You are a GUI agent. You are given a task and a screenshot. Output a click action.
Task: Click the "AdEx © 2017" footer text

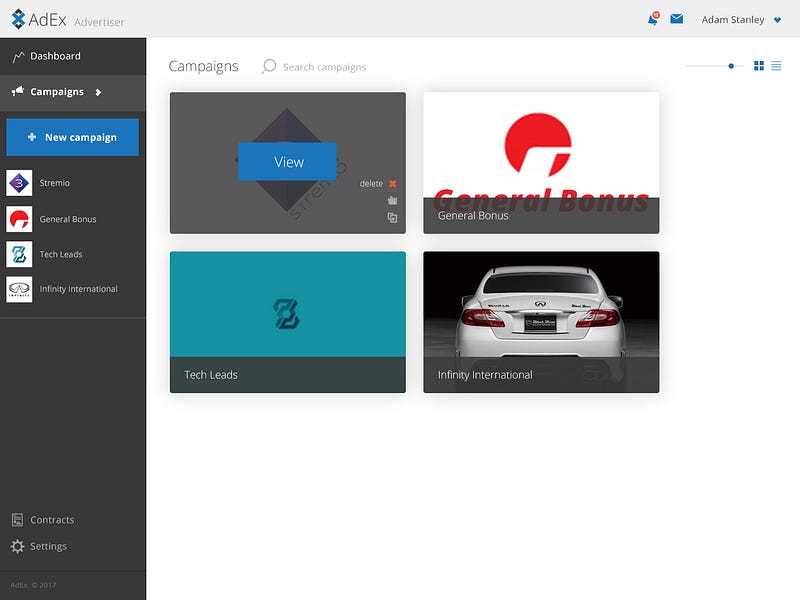pos(33,585)
